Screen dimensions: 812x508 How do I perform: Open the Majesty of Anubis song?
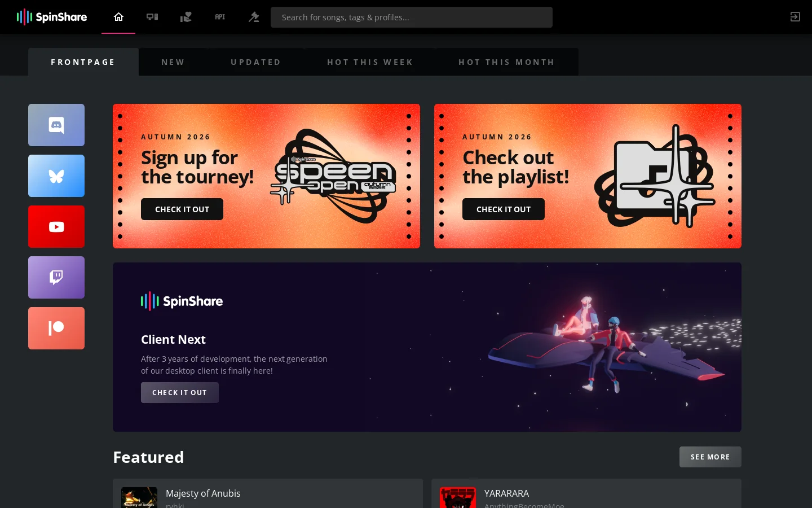(268, 493)
